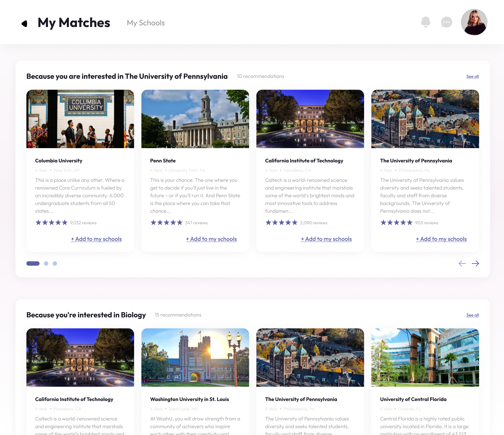
Task: Add Columbia University to my schools
Action: tap(96, 239)
